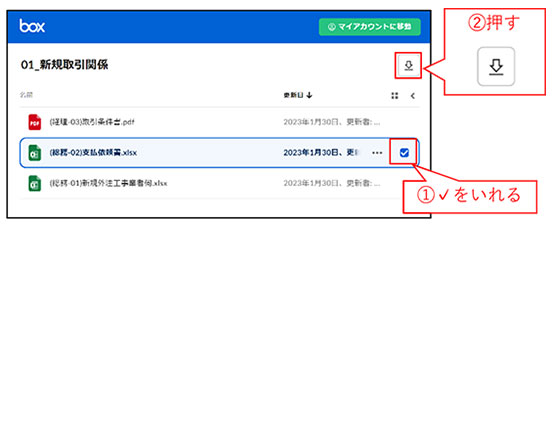Open the selected (02) .xlsx file name
The height and width of the screenshot is (431, 553).
pos(93,153)
